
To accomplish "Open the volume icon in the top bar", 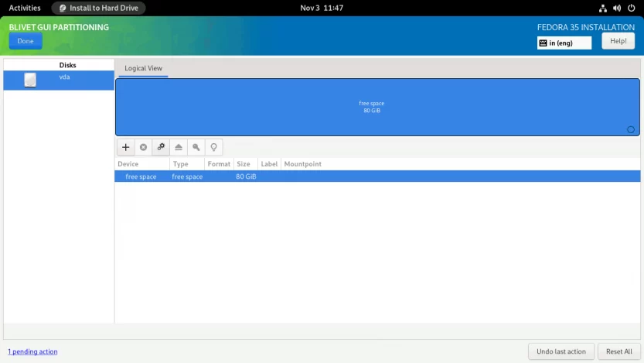I will coord(616,8).
